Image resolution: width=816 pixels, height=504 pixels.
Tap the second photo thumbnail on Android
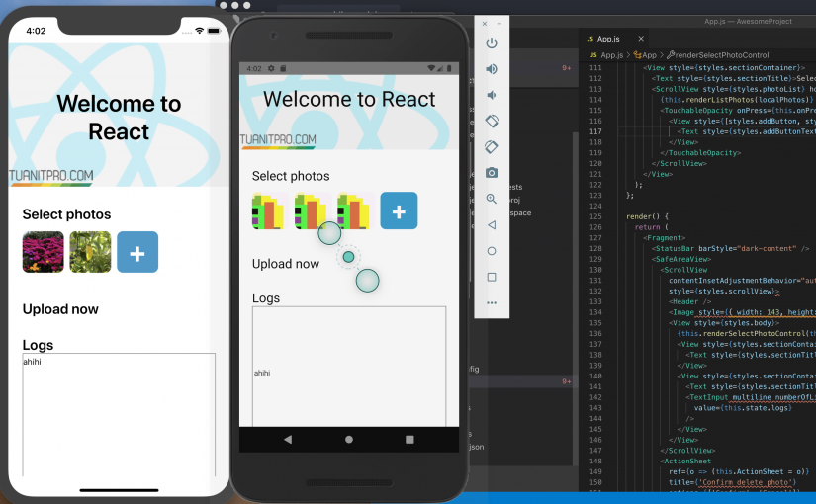[x=314, y=210]
